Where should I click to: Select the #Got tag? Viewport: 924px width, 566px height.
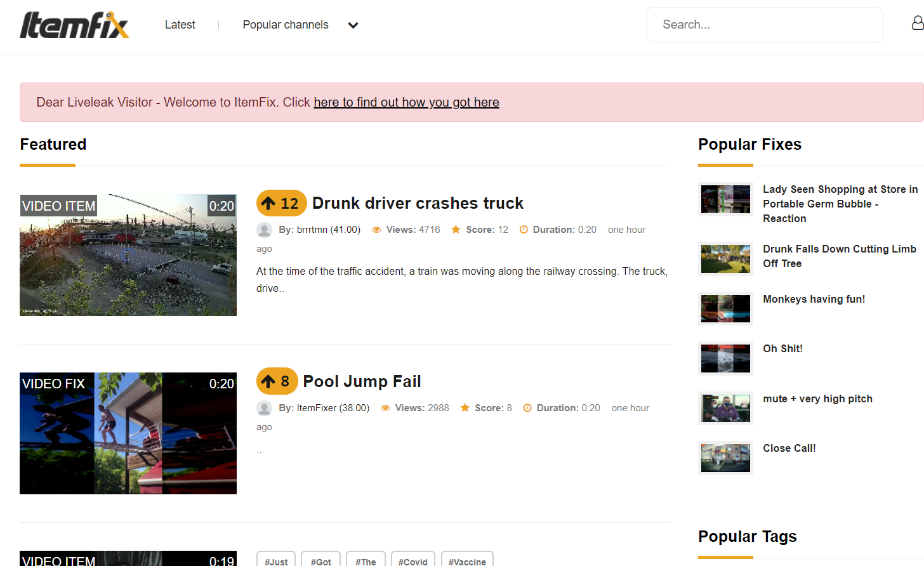coord(320,560)
